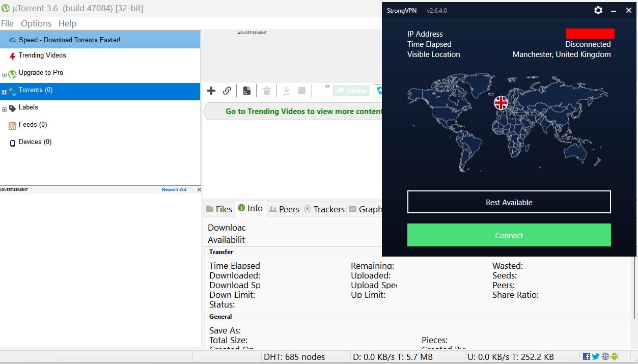
Task: Click the UK flag marker on map
Action: click(501, 102)
